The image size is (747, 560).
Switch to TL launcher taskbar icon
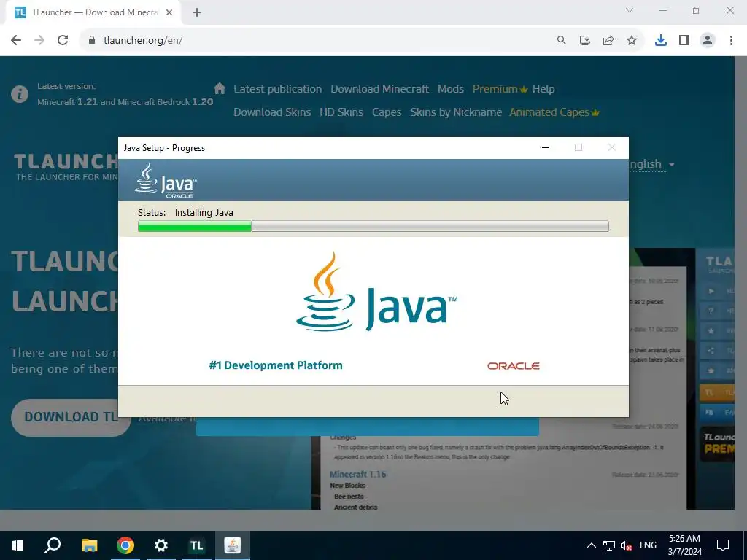click(x=197, y=545)
